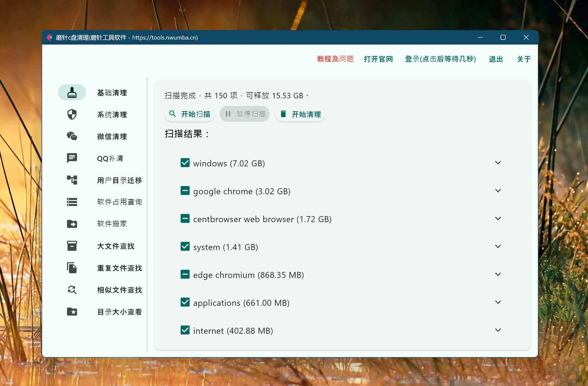
Task: Click the applications (661.00 MB) label
Action: pos(241,303)
